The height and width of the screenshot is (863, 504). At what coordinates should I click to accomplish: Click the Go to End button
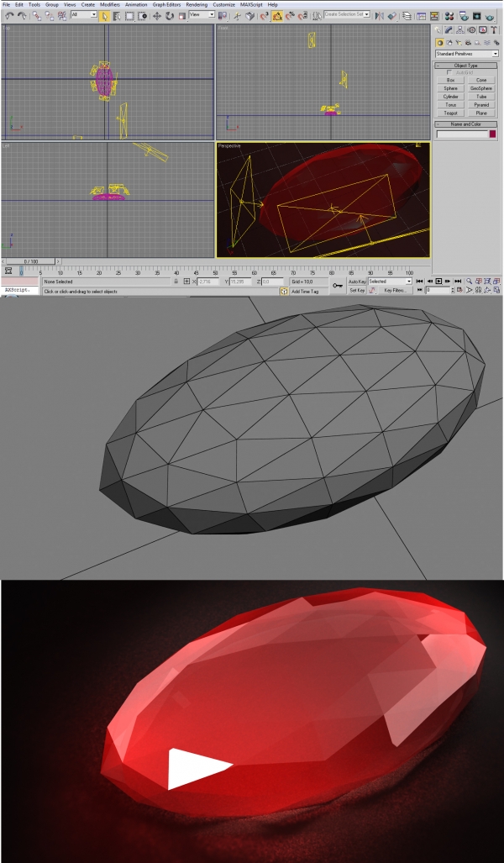click(458, 282)
